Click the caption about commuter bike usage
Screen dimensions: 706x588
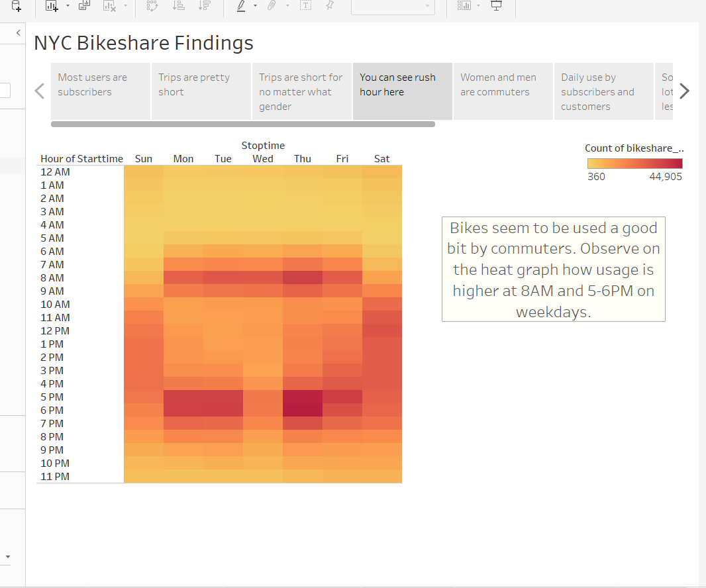[554, 269]
